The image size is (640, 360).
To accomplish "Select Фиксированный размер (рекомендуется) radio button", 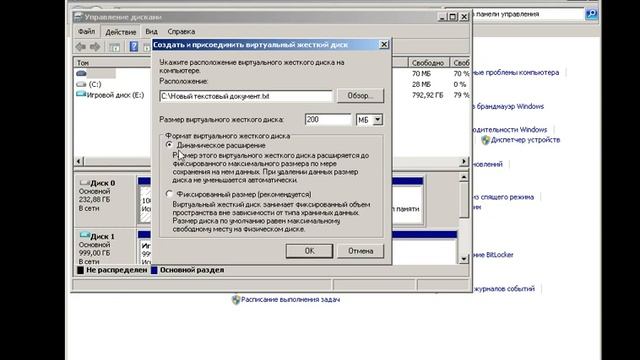I will tap(169, 194).
